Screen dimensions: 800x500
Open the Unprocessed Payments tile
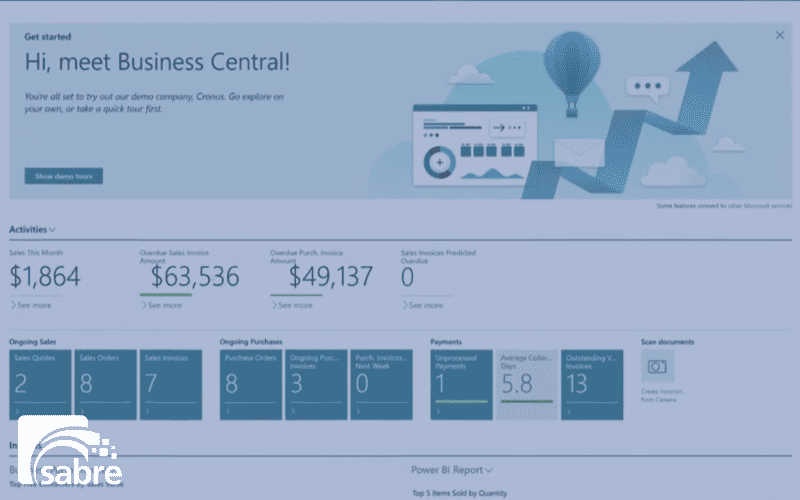pyautogui.click(x=462, y=385)
